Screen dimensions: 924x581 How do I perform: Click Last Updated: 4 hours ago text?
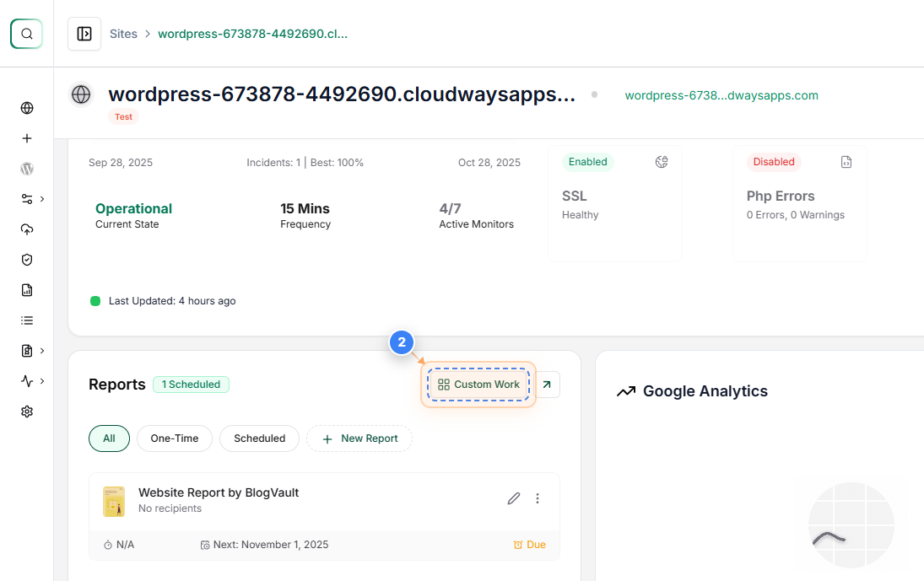coord(172,301)
